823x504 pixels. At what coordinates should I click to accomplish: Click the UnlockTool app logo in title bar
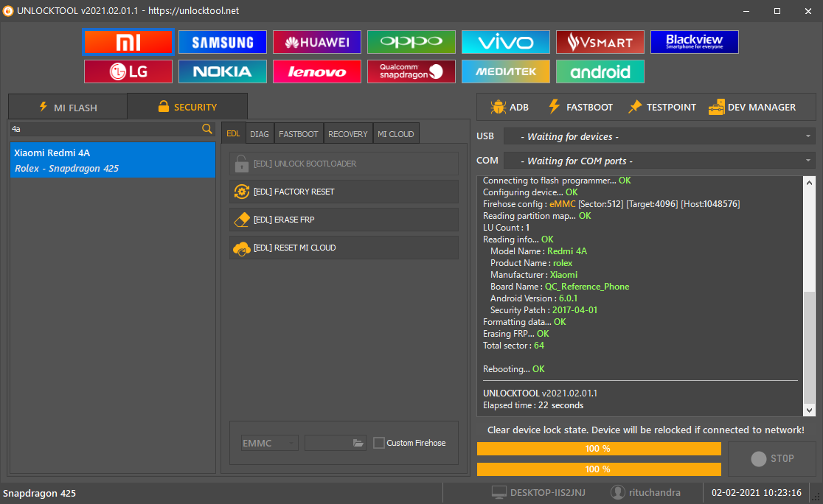click(8, 11)
